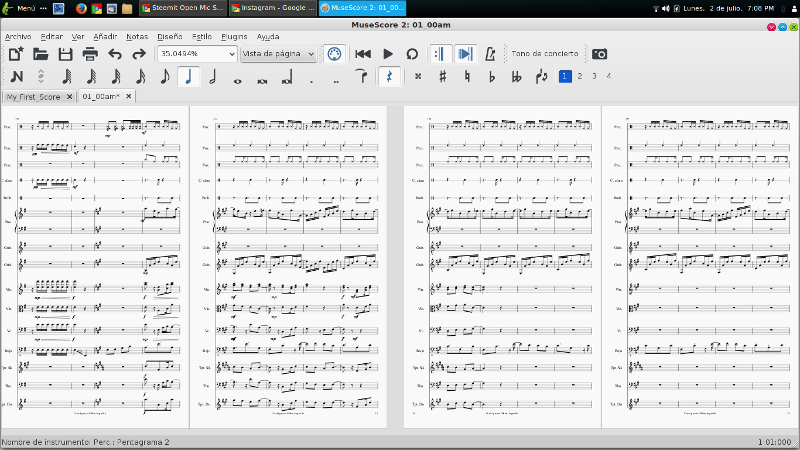This screenshot has width=800, height=450.
Task: Open the Notas menu
Action: pos(137,37)
